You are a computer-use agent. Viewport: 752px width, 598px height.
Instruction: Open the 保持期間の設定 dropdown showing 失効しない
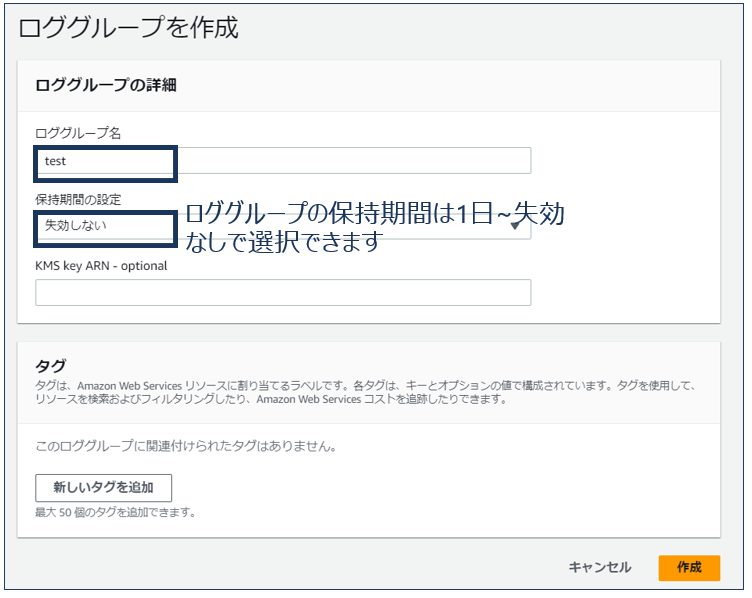(283, 226)
